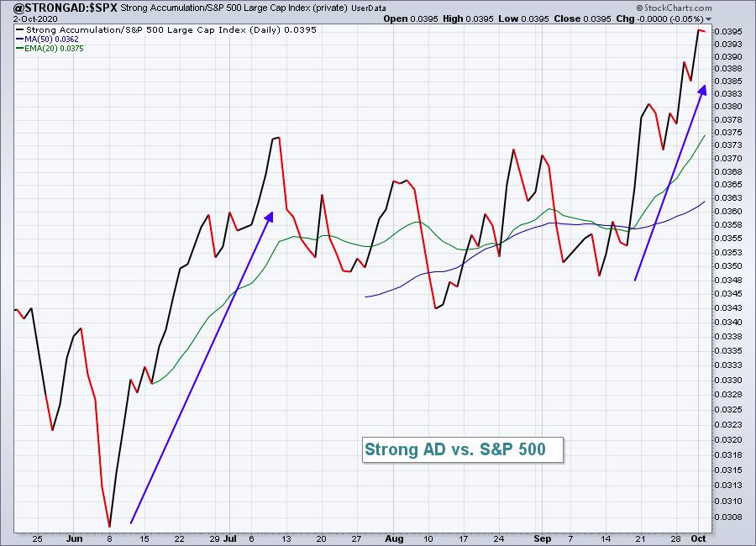Click the 'Jul' label on date axis

click(230, 538)
